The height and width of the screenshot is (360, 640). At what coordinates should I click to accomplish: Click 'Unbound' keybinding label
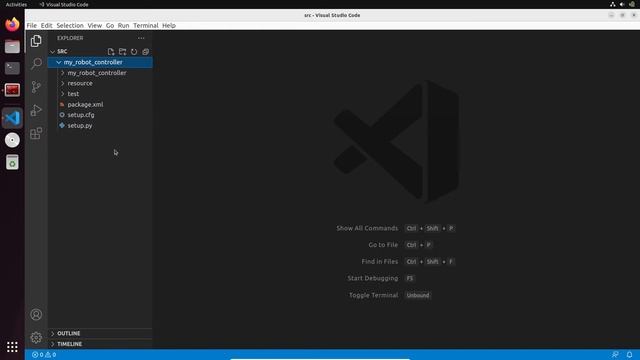[418, 295]
